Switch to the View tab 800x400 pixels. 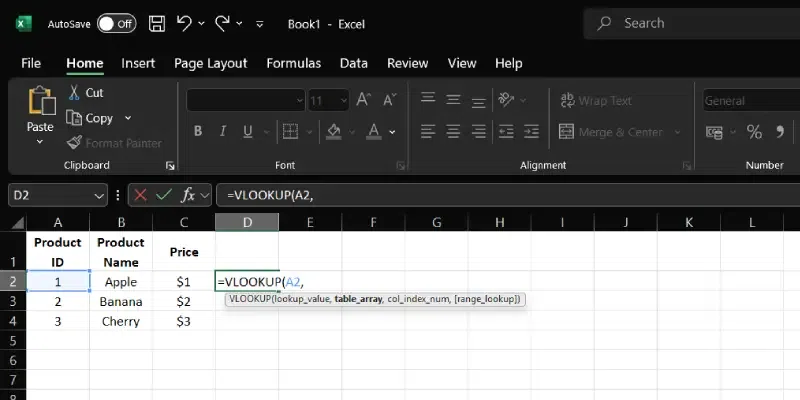pos(462,63)
